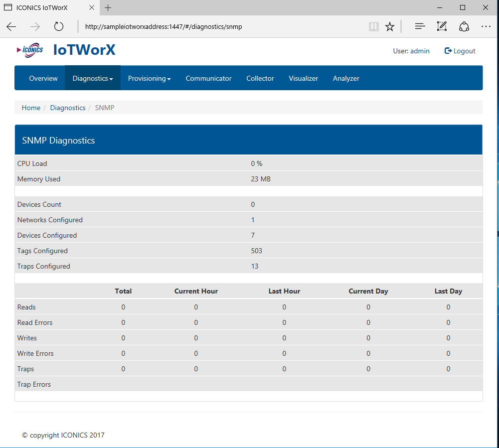The height and width of the screenshot is (448, 499).
Task: Refresh the page with reload icon
Action: pos(59,27)
